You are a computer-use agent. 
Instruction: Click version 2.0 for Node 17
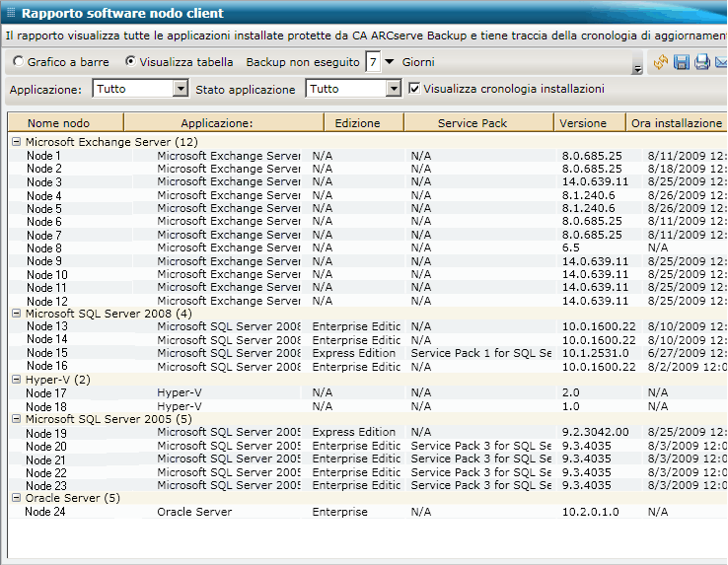tap(570, 392)
